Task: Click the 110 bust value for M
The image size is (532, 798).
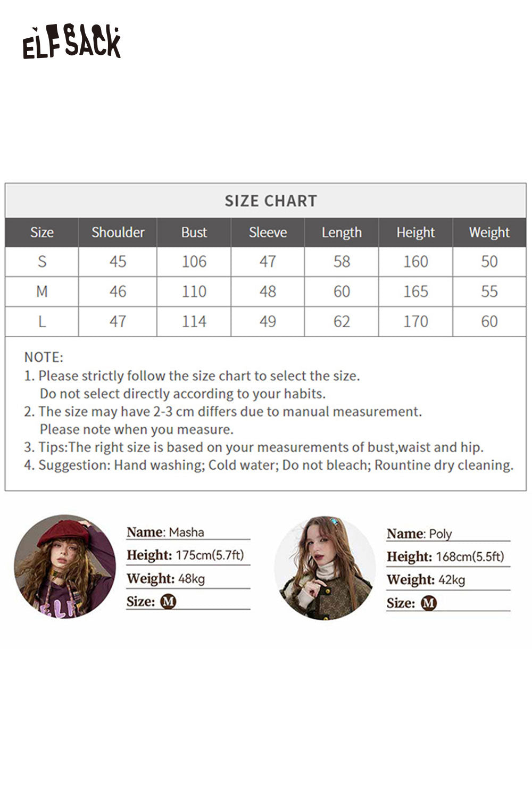Action: click(x=194, y=292)
